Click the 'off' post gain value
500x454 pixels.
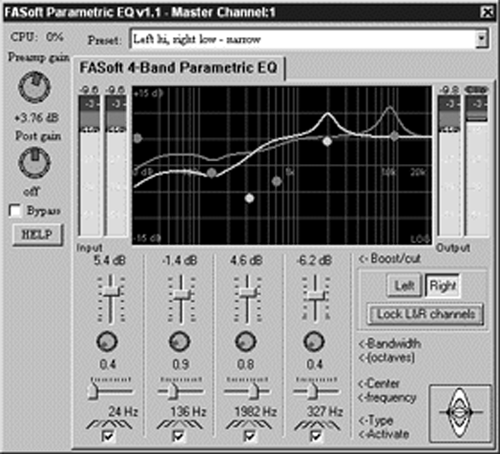click(x=32, y=192)
